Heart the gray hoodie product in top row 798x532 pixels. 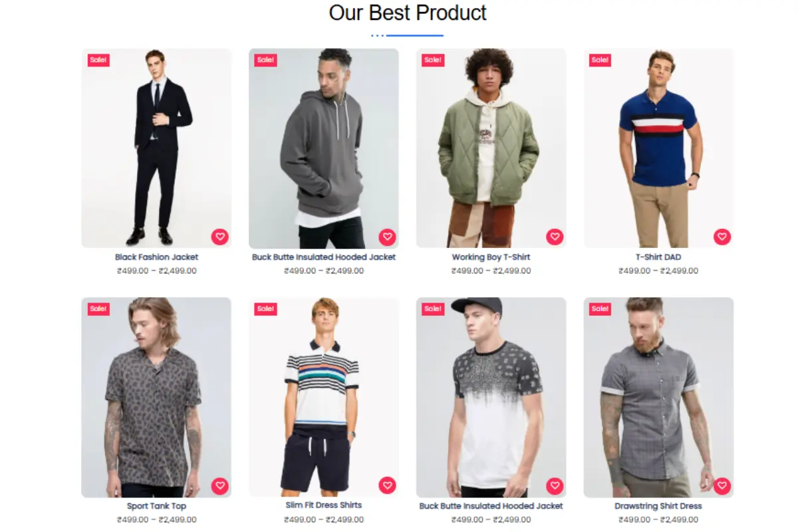coord(388,237)
